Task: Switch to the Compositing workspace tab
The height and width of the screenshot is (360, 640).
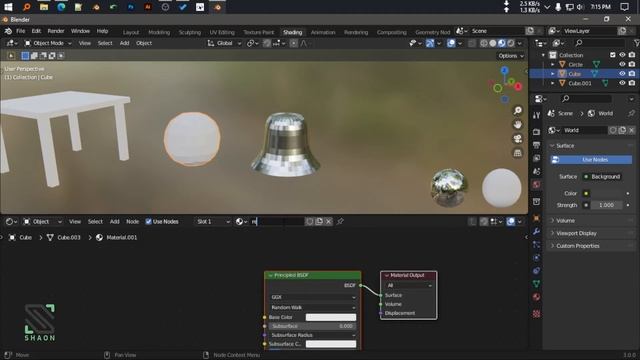Action: coord(391,32)
